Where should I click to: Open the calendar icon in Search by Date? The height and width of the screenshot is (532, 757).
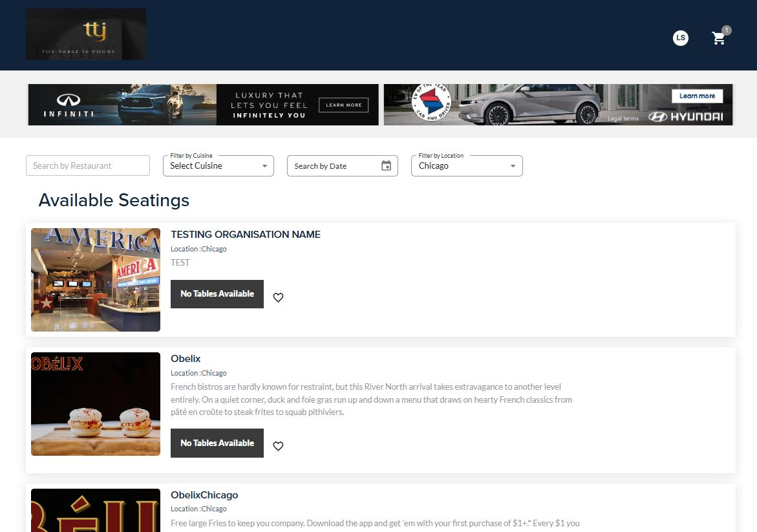(386, 165)
